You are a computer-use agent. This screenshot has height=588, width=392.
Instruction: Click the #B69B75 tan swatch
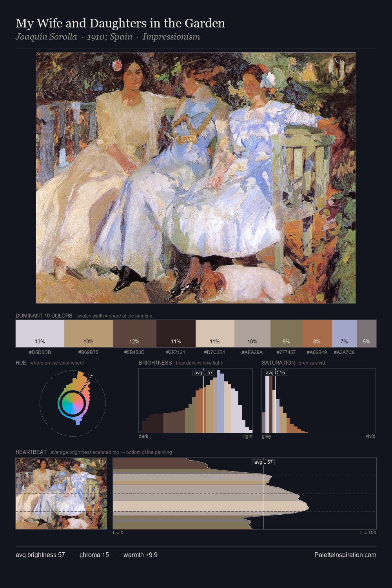(x=89, y=334)
